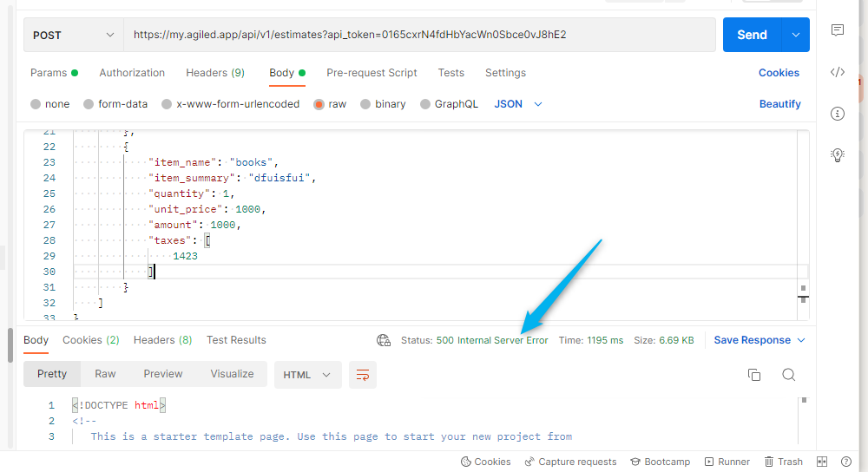Open Runner in the status bar
Viewport: 868px width, 472px height.
pyautogui.click(x=727, y=462)
